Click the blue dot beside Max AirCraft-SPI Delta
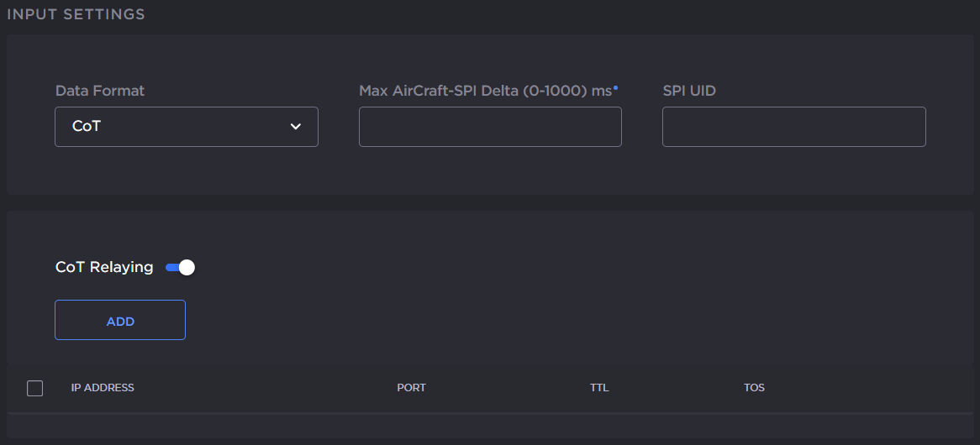 tap(615, 86)
